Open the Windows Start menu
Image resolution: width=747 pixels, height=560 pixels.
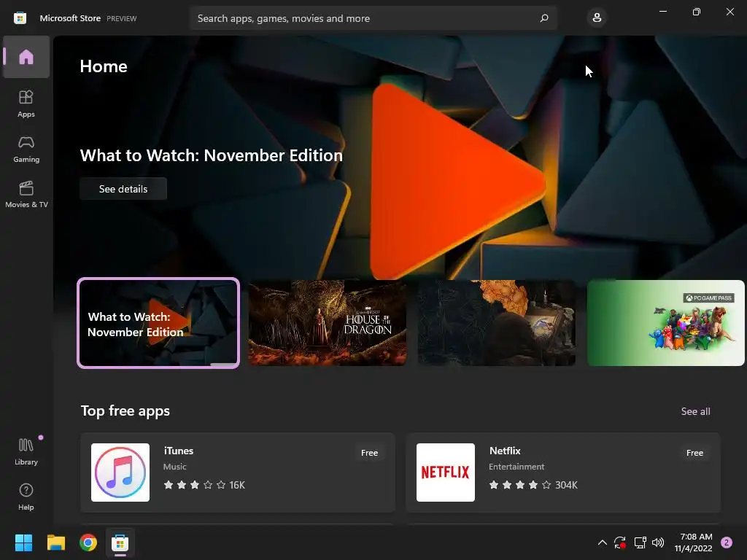click(23, 542)
